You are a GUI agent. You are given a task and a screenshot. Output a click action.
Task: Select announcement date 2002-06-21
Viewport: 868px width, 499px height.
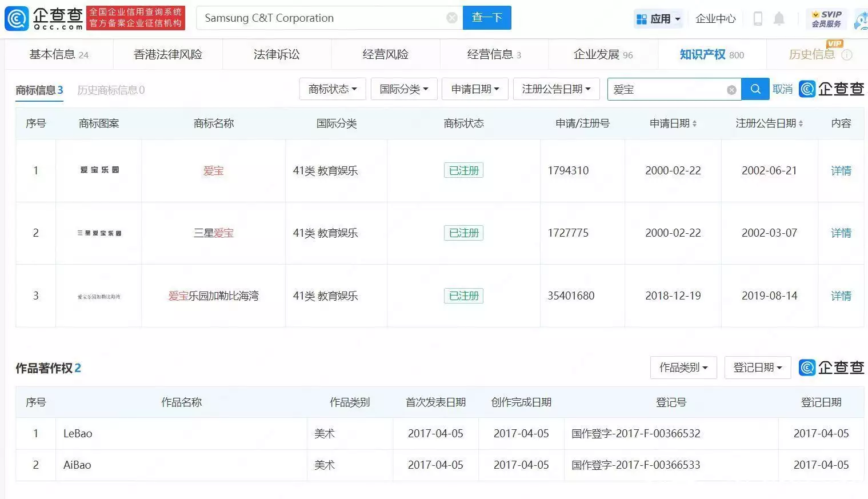(x=769, y=170)
